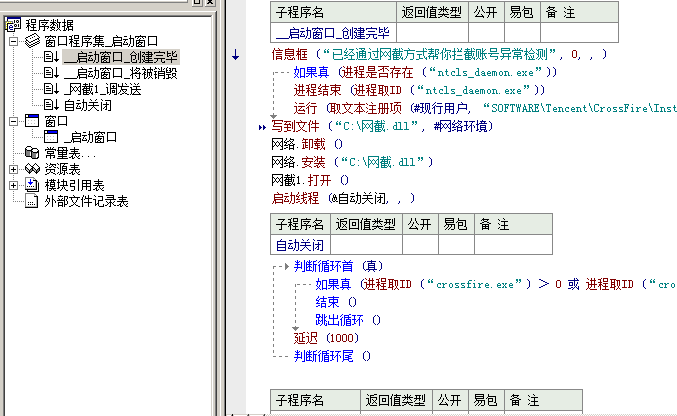Click the icon beside 自动关闭 in tree

pyautogui.click(x=51, y=105)
